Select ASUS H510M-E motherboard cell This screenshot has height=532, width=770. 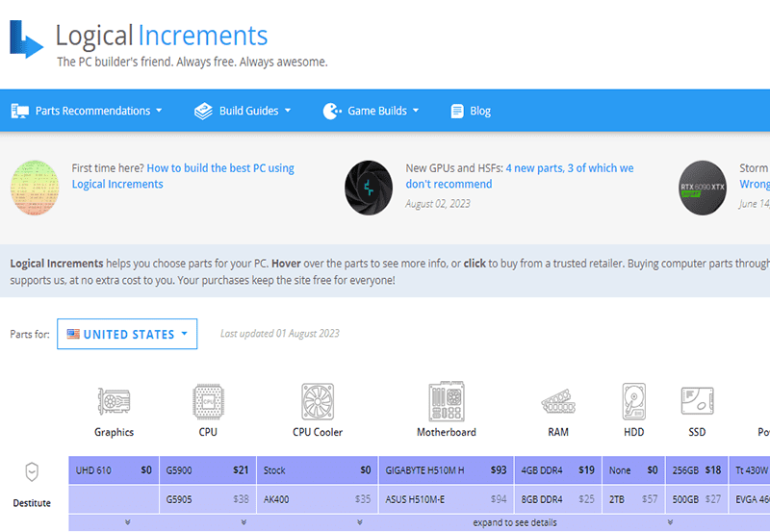[x=446, y=499]
